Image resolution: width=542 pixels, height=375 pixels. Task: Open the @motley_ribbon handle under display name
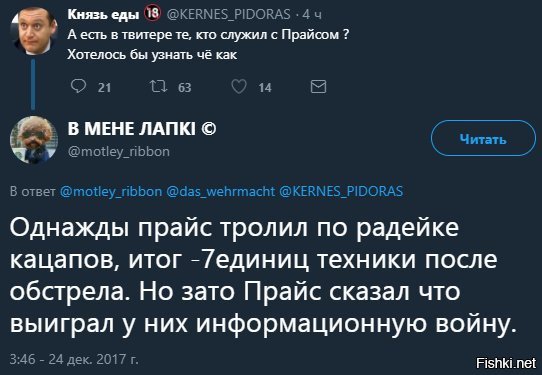tap(119, 151)
